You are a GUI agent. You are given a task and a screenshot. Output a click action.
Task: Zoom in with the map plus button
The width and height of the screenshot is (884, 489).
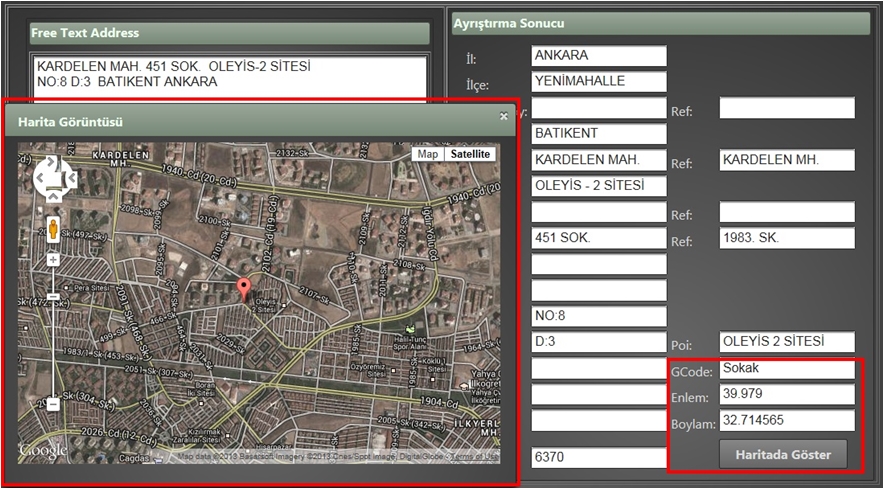coord(53,259)
